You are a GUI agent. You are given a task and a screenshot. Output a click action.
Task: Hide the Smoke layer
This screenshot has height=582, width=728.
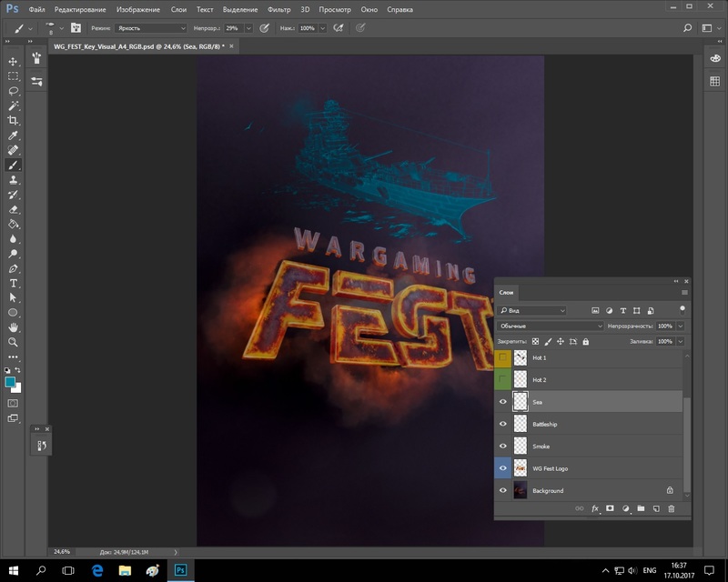pos(503,447)
